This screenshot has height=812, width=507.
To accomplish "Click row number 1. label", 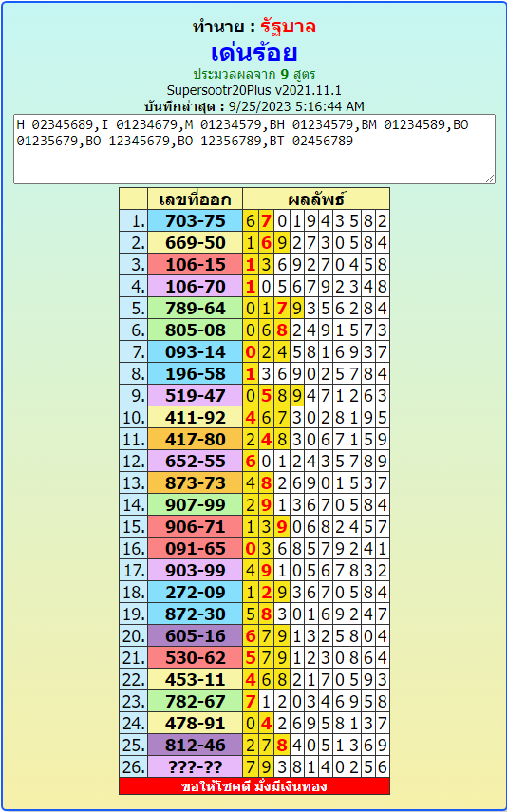I will pos(134,221).
